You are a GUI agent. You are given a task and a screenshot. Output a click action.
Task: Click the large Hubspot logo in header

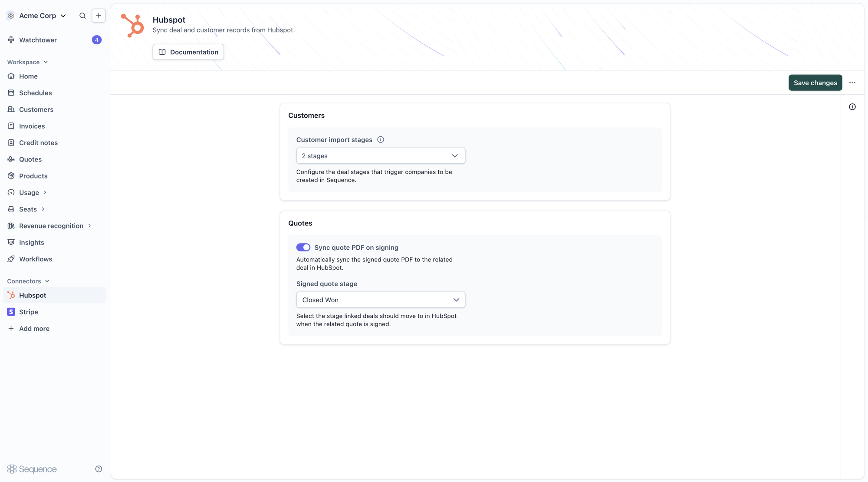[132, 26]
